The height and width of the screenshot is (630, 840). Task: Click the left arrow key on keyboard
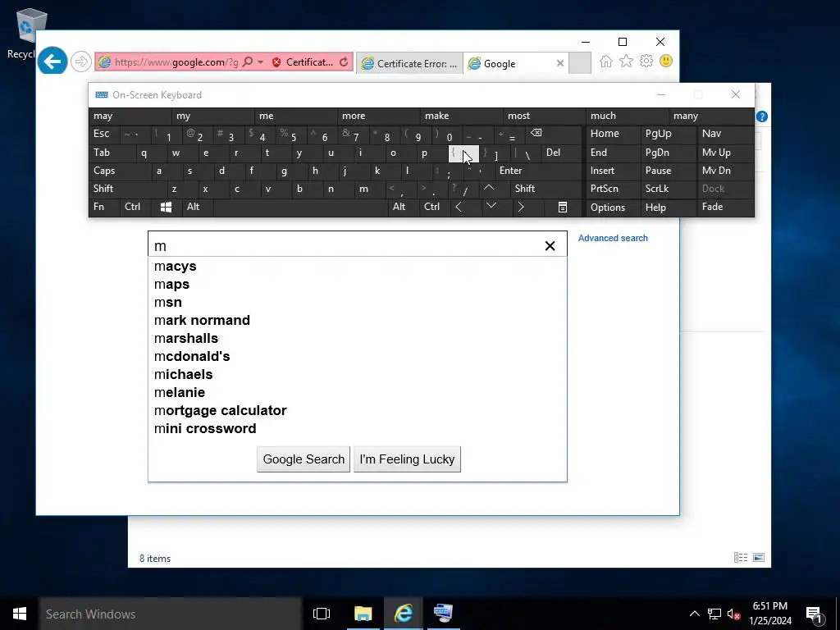459,207
